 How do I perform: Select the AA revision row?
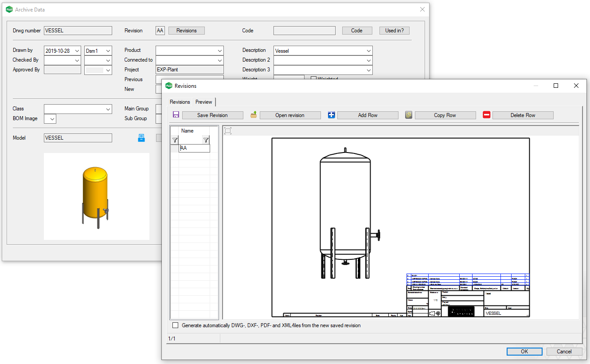coord(194,148)
